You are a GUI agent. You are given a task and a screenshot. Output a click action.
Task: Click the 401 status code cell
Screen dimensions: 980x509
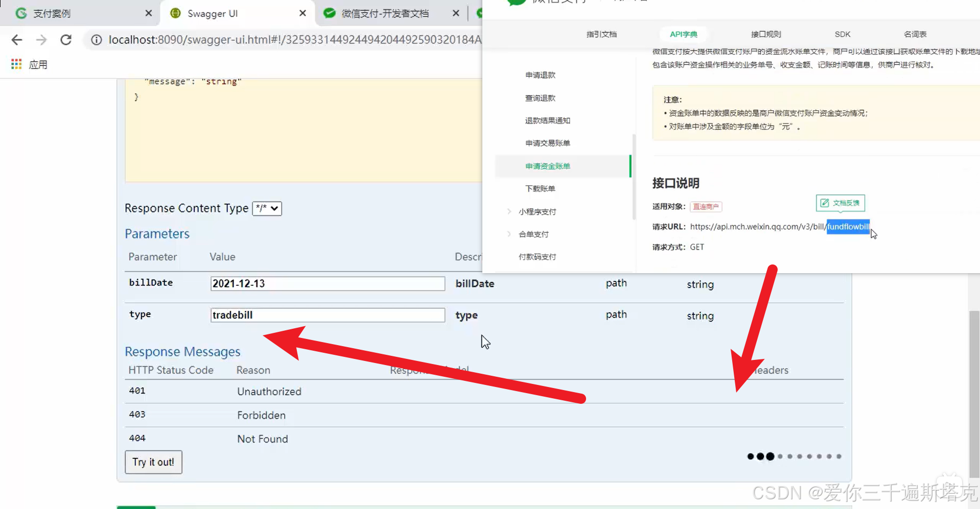(137, 391)
